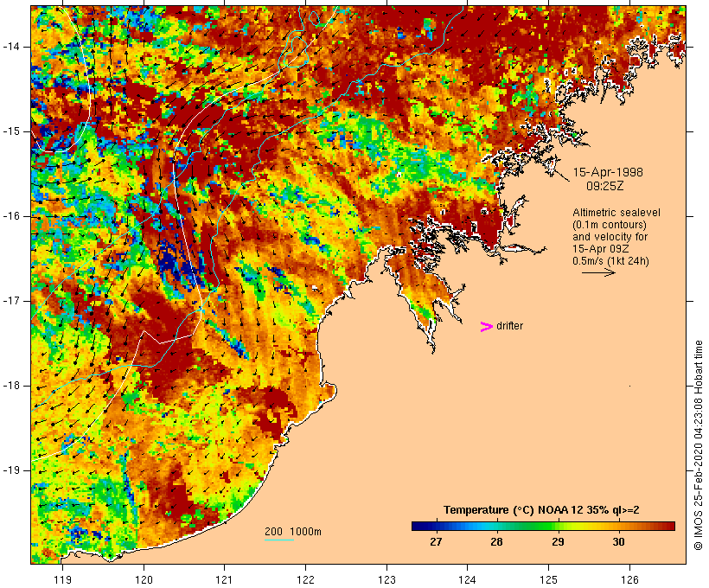709x588 pixels.
Task: Click the '15-Apr 09Z' text line
Action: coord(601,249)
